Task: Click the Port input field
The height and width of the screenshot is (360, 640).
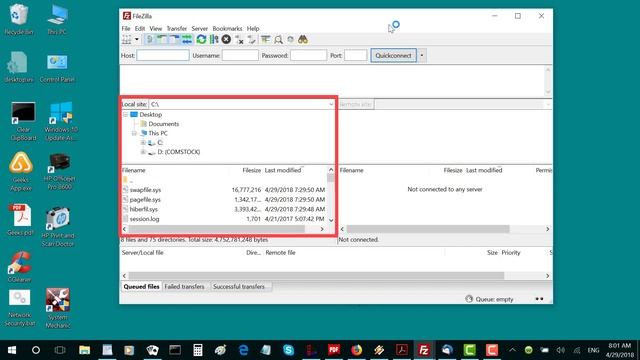Action: click(356, 56)
